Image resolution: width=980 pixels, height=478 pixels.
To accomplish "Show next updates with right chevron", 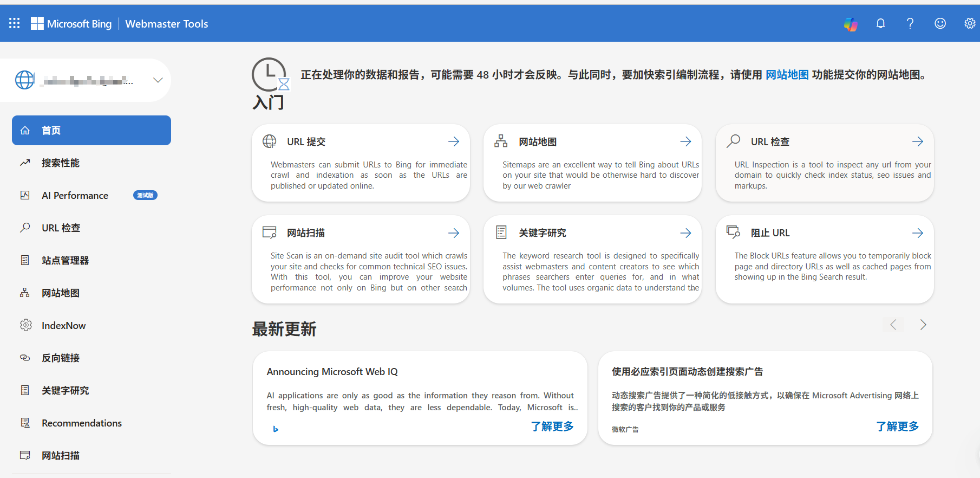I will click(x=923, y=325).
